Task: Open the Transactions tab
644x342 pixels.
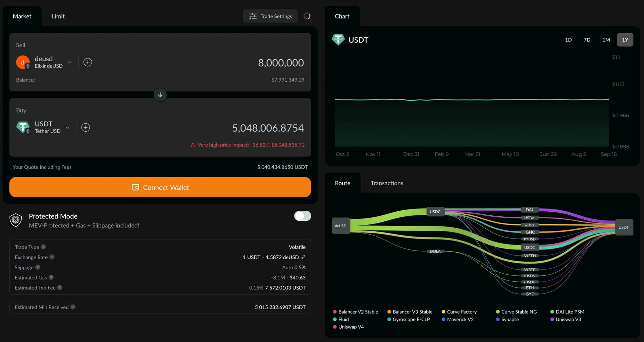Action: 387,183
